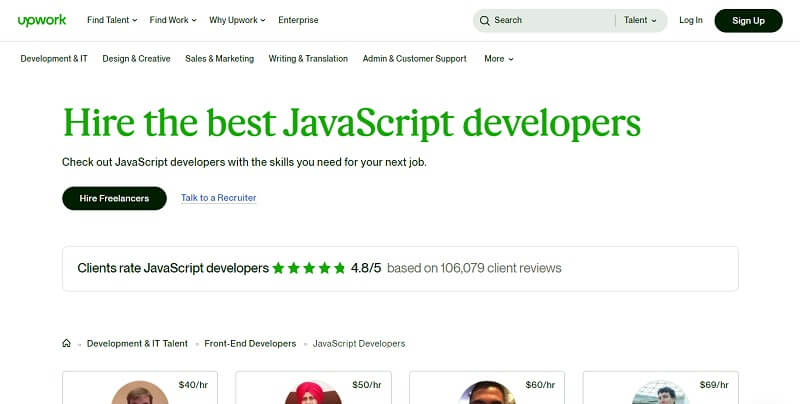
Task: Click the first rating star
Action: tap(278, 268)
